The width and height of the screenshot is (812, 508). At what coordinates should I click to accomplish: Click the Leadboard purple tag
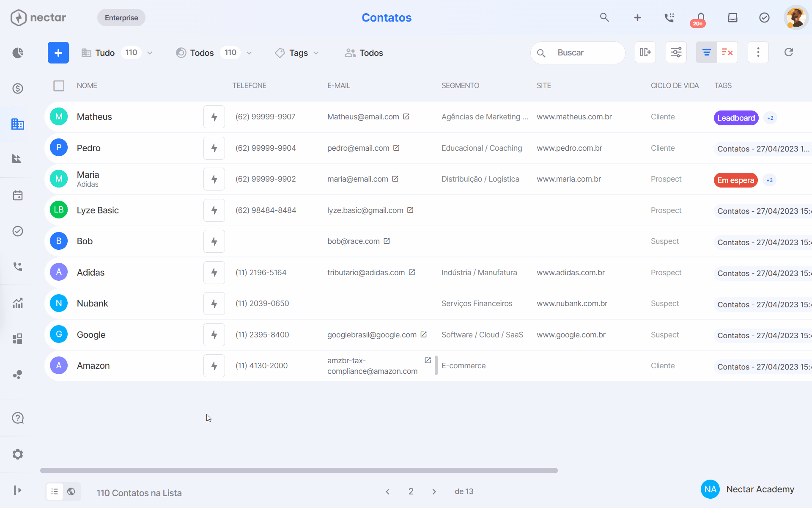pos(736,118)
